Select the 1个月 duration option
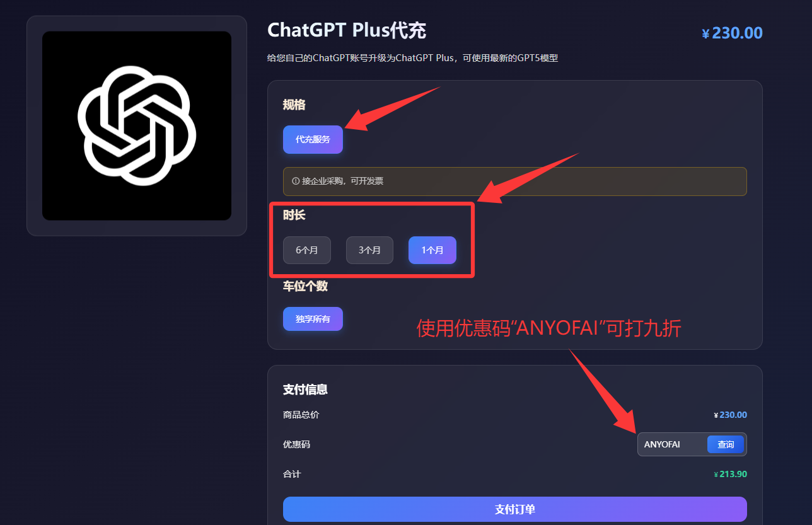812x525 pixels. pos(432,250)
